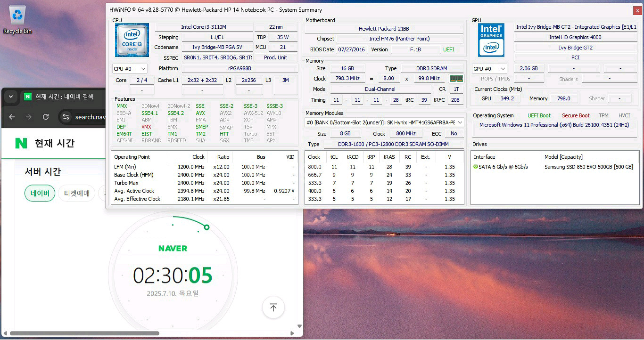Click the TDP 35 W value
This screenshot has width=644, height=340.
click(283, 37)
